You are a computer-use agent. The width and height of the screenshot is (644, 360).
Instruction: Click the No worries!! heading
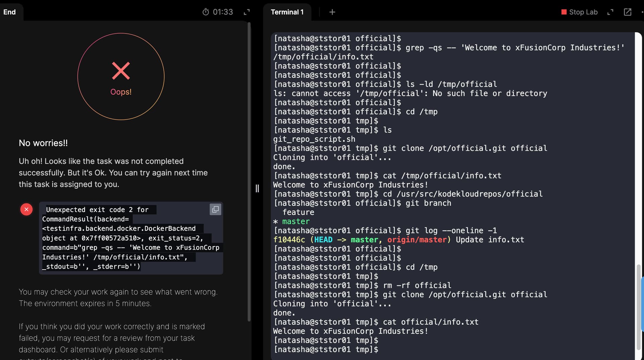pos(43,143)
